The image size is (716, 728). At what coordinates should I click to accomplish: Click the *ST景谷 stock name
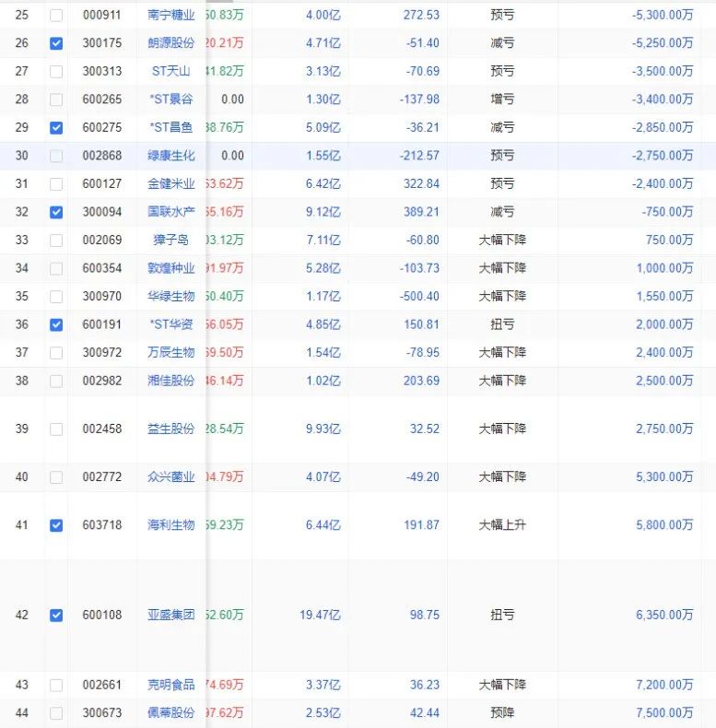tap(170, 100)
